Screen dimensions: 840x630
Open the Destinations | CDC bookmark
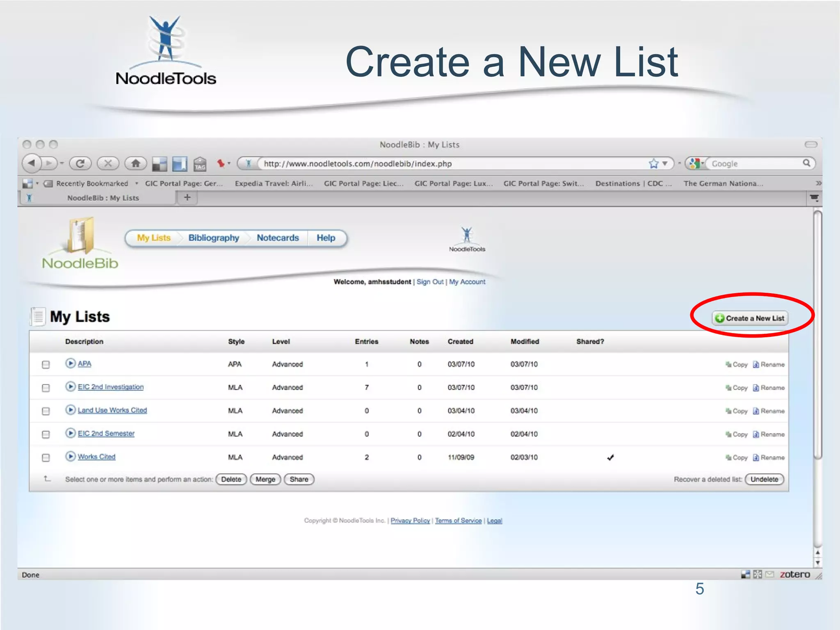click(x=633, y=183)
